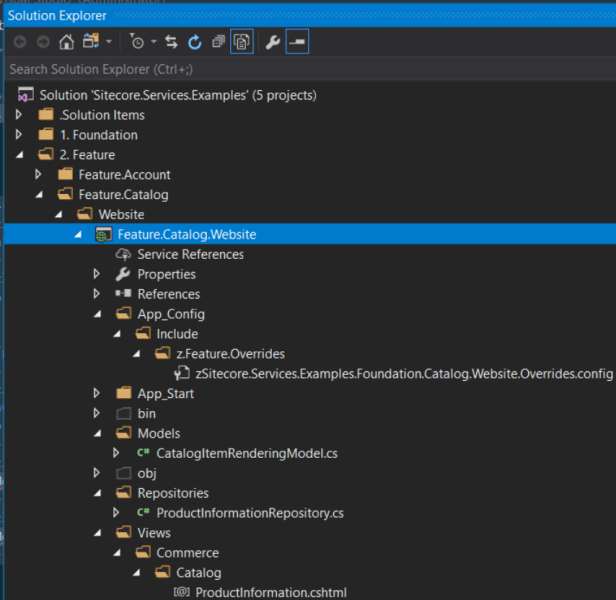The width and height of the screenshot is (616, 600).
Task: Click the Overrides.config file icon
Action: click(x=182, y=373)
